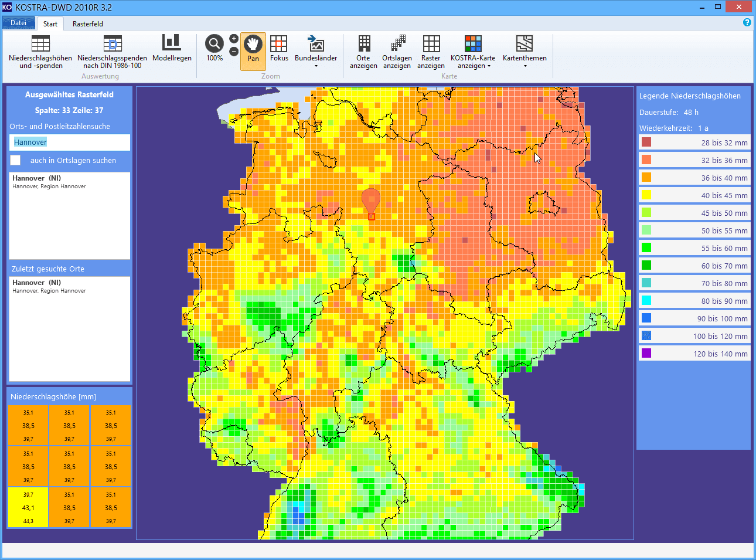Select Hannover (NI) in search results
The width and height of the screenshot is (756, 560).
(x=70, y=182)
